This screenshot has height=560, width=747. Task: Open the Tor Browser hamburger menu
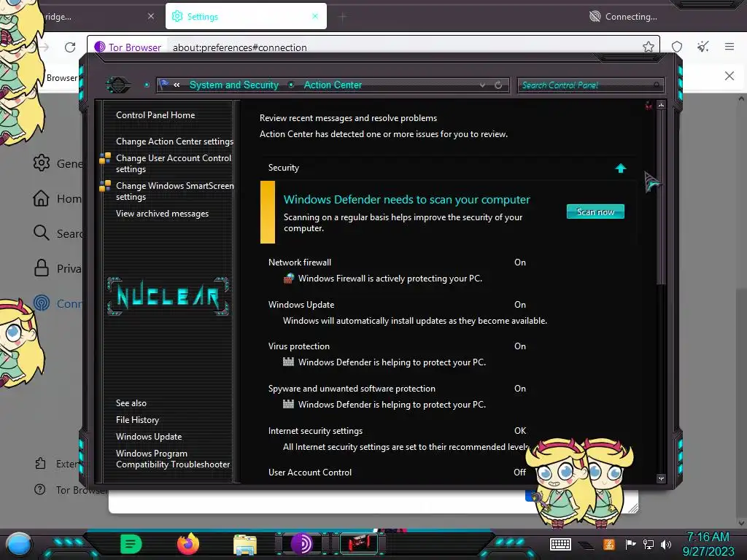click(729, 47)
